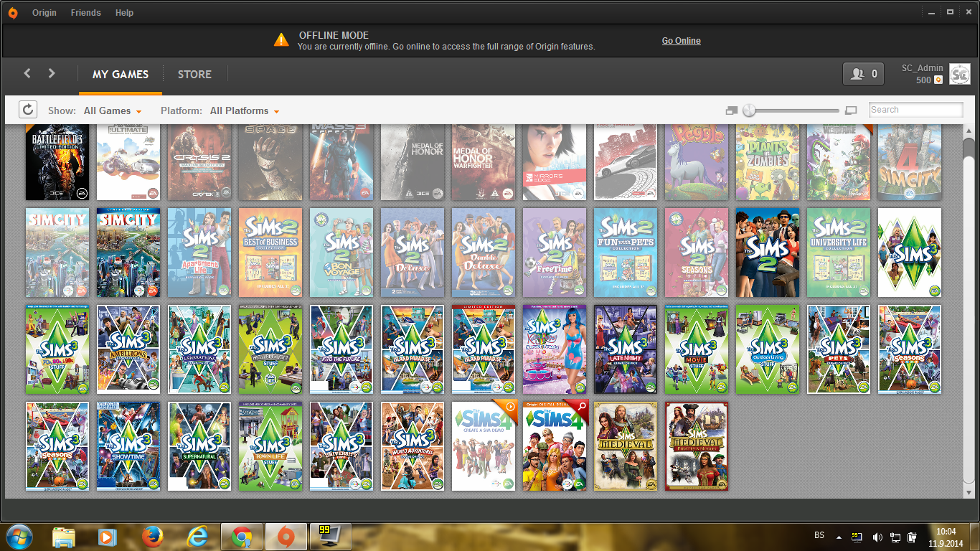Image resolution: width=980 pixels, height=551 pixels.
Task: Click the Go Online link
Action: 681,41
